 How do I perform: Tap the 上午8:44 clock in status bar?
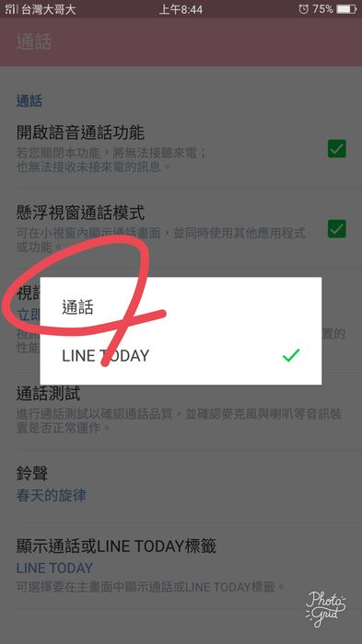pyautogui.click(x=181, y=9)
